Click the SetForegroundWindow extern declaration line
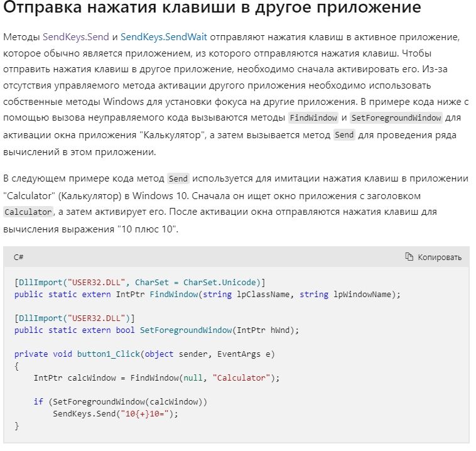Viewport: 476px width, 451px height. click(x=156, y=330)
